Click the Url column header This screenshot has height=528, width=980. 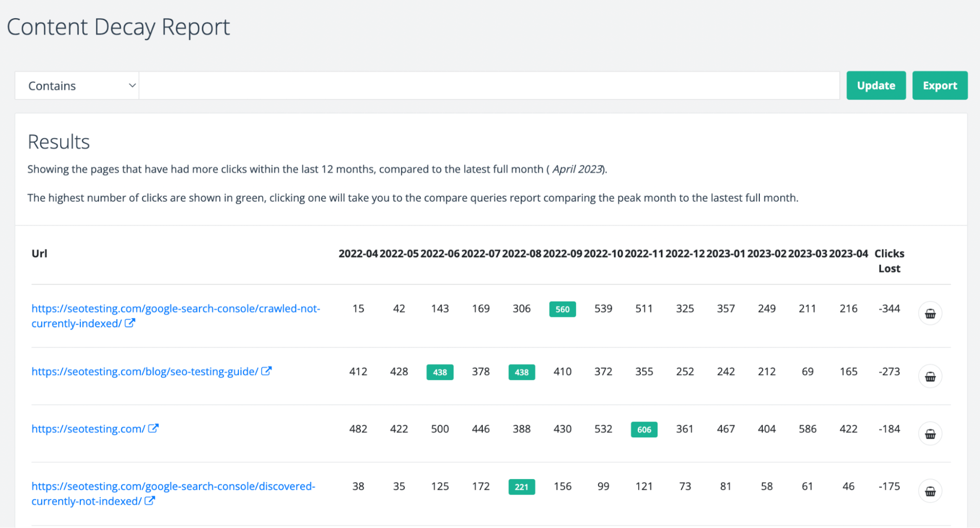(x=39, y=253)
